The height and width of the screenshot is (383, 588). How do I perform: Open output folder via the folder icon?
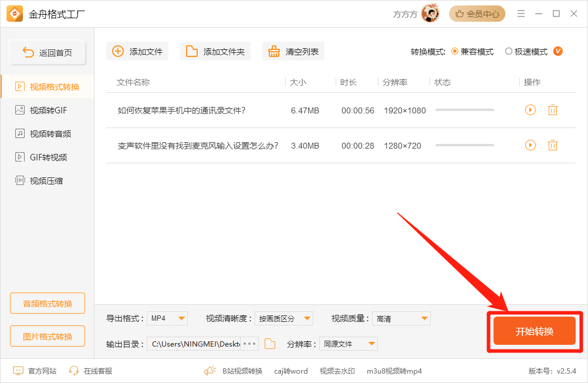point(270,344)
